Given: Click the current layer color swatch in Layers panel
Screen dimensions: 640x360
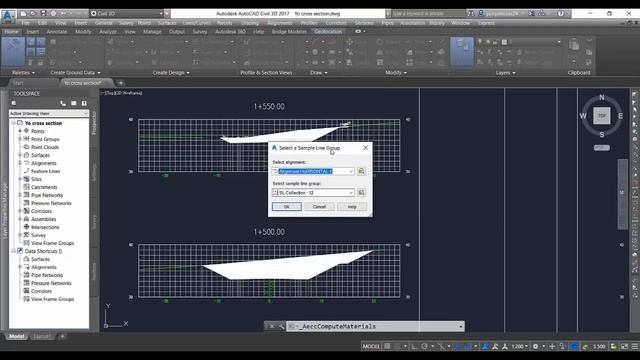Looking at the screenshot, I should [504, 42].
